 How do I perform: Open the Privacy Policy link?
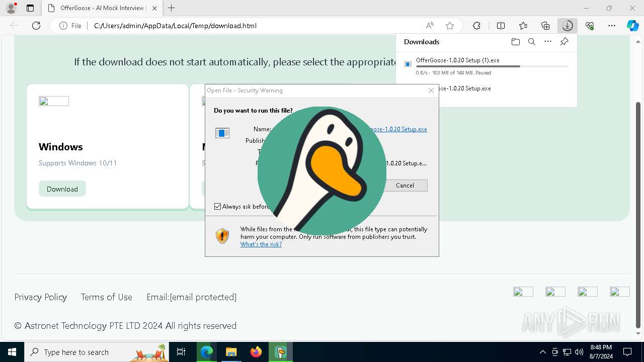coord(40,297)
